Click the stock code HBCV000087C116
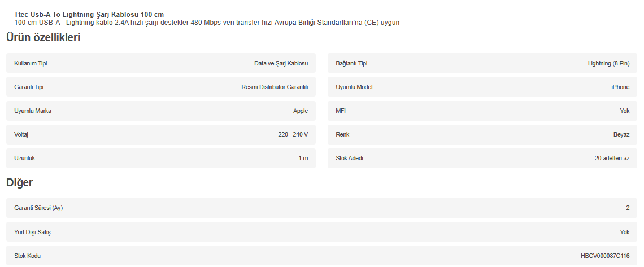644x267 pixels. pos(605,256)
